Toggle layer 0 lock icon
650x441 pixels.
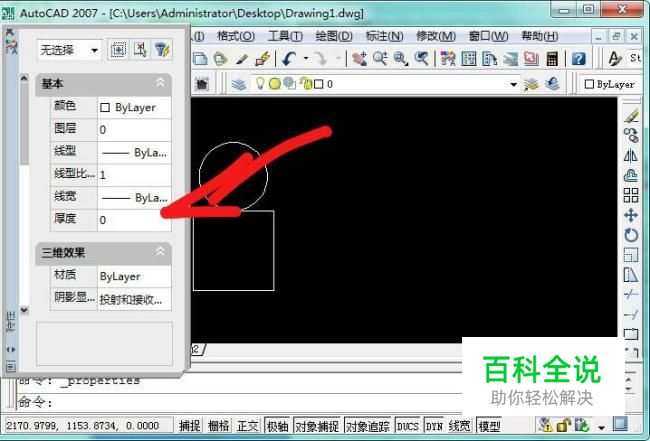306,84
